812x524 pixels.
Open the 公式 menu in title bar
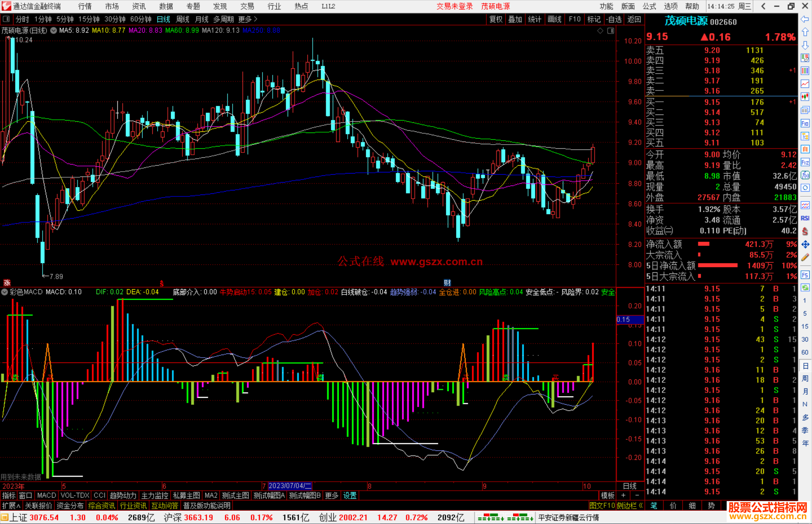(x=649, y=6)
